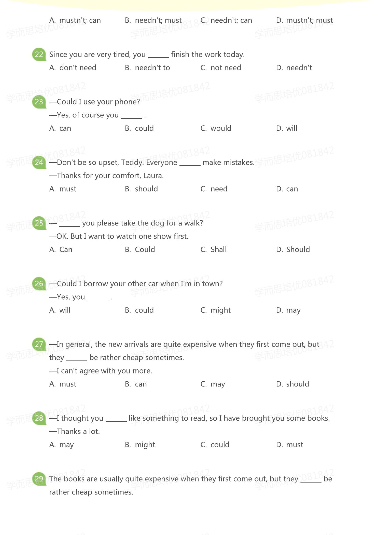Pick option B might for question 28
The height and width of the screenshot is (535, 392).
[x=140, y=445]
